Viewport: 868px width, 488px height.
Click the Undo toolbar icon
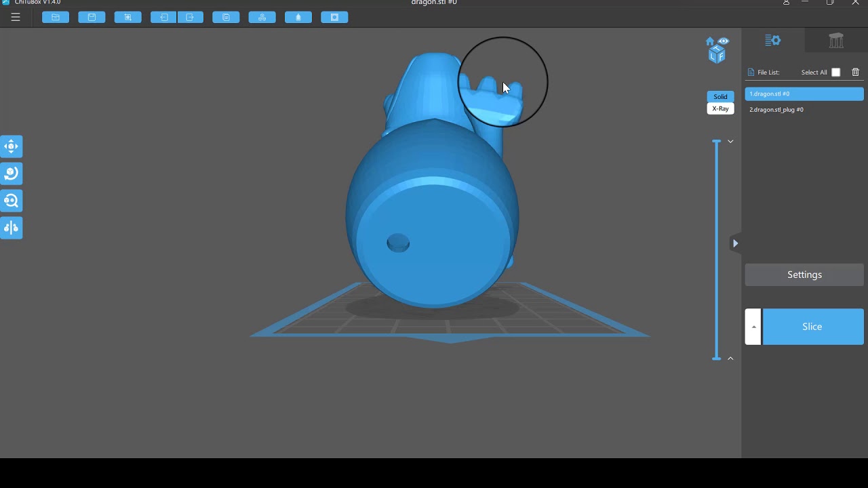[x=163, y=17]
